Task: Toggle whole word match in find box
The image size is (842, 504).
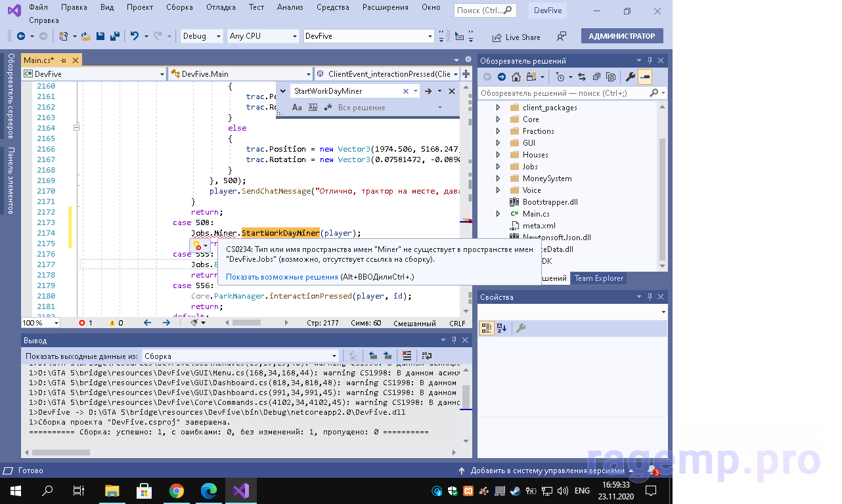Action: click(313, 108)
